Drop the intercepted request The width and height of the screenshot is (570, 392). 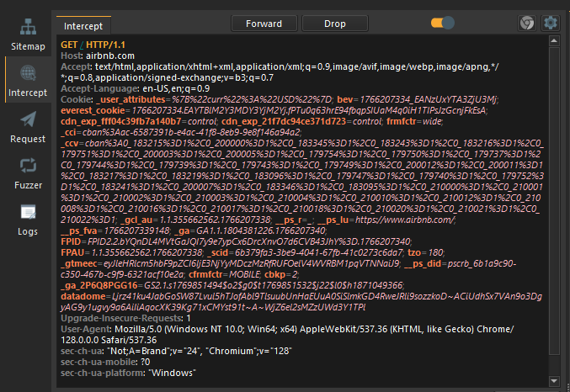(335, 24)
